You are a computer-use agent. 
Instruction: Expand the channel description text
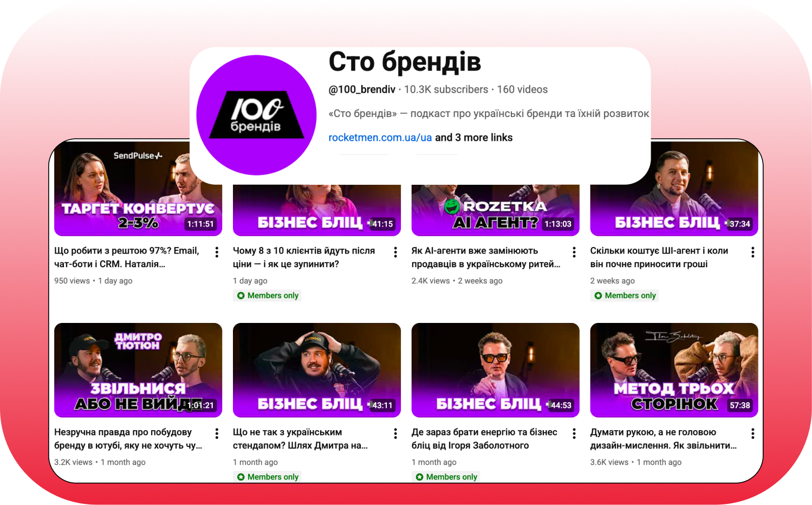pos(489,114)
